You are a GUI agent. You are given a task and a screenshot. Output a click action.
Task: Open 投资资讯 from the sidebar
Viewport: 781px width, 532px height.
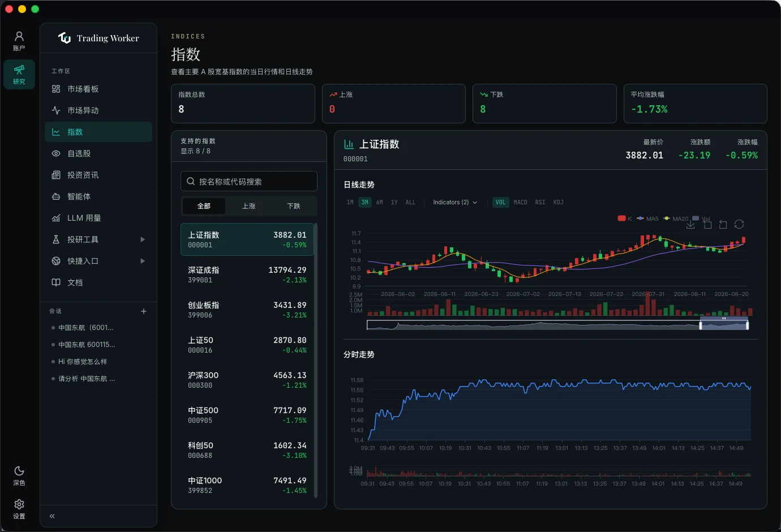[98, 175]
